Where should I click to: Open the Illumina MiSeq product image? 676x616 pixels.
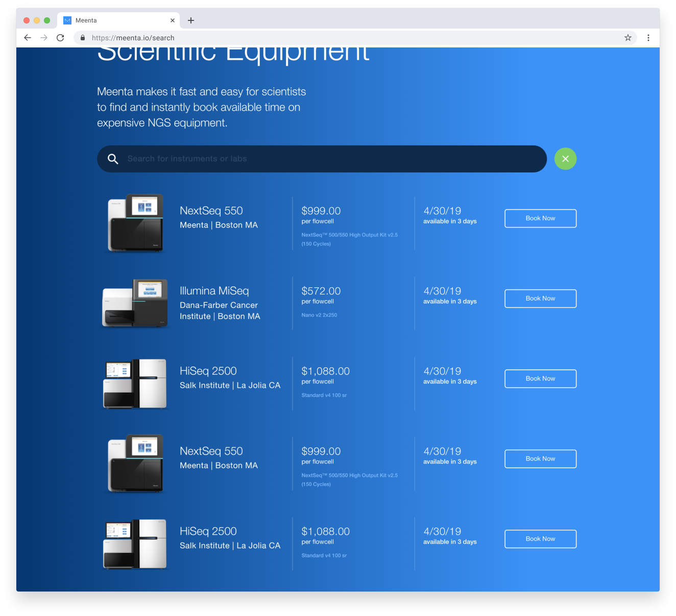coord(135,303)
